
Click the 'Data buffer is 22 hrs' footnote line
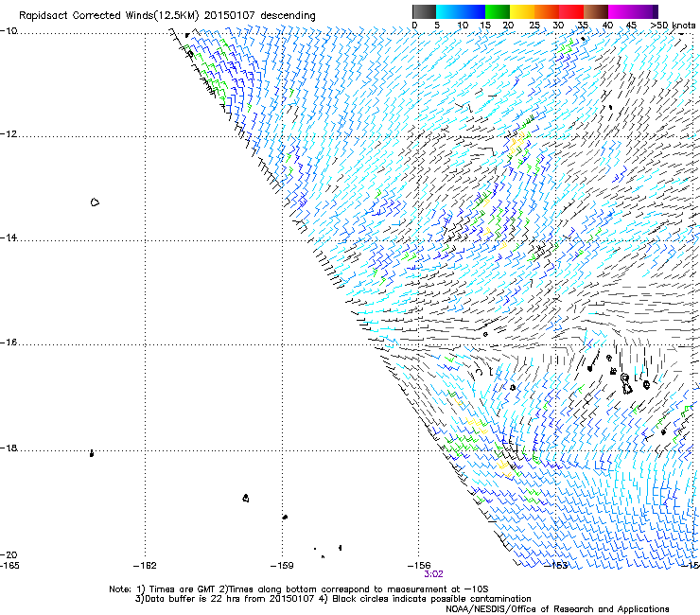pyautogui.click(x=333, y=599)
